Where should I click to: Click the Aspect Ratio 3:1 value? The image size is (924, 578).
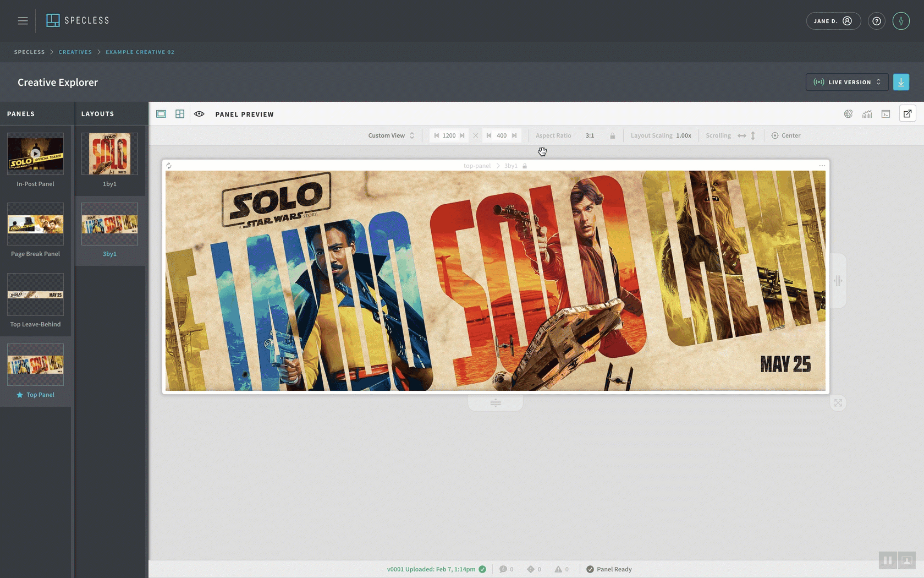(x=590, y=135)
